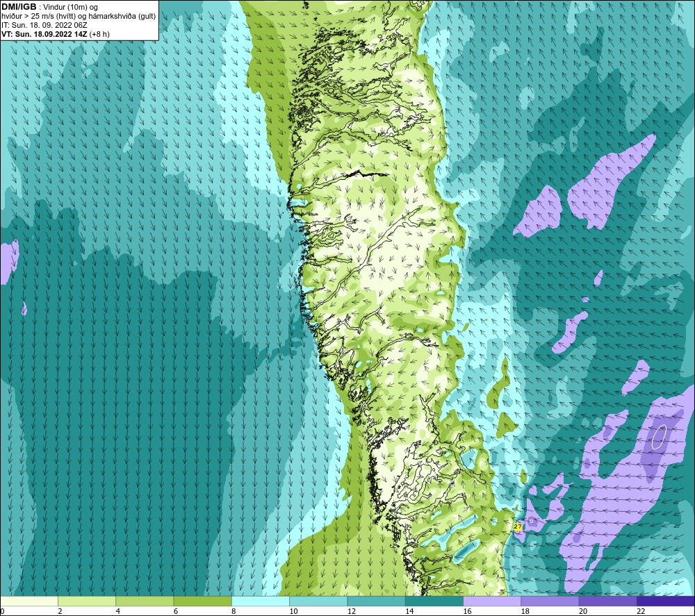This screenshot has height=616, width=695.
Task: Click the "16" label on the color scale
Action: (x=468, y=611)
